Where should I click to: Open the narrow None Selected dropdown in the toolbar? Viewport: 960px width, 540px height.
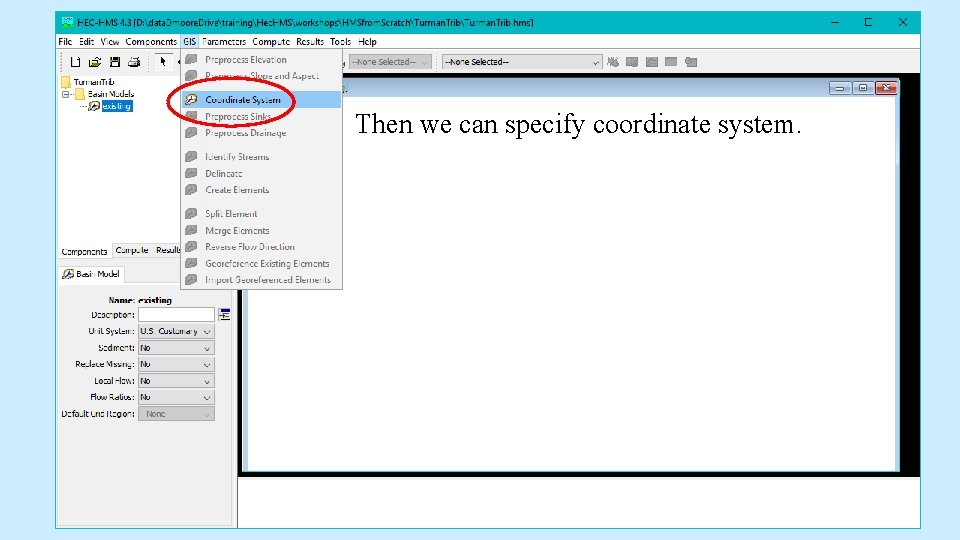tap(390, 62)
